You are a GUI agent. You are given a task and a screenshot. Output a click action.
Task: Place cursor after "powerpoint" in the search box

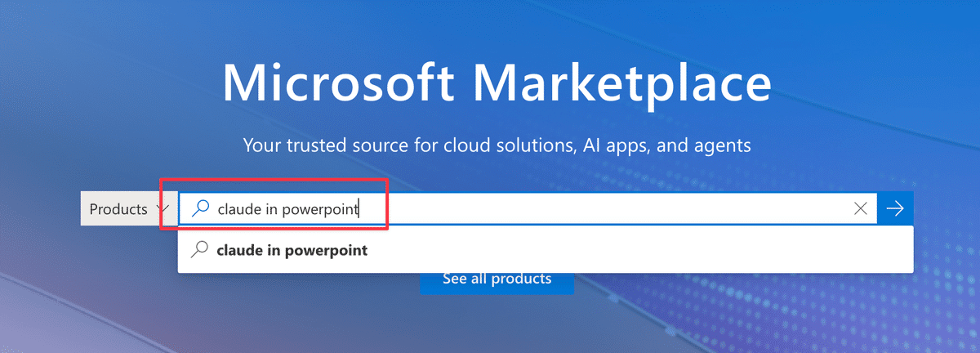click(360, 209)
